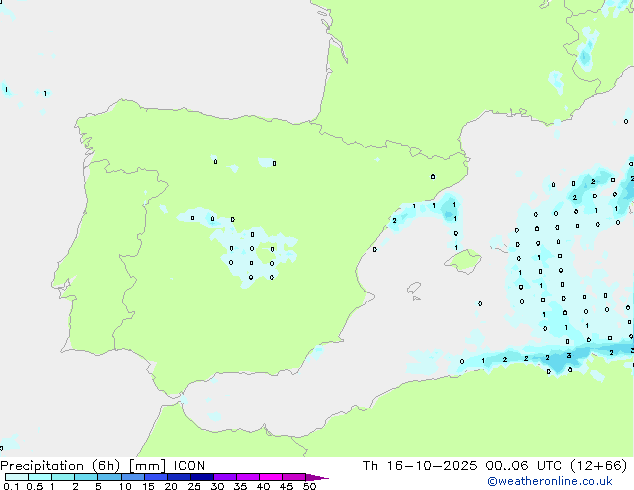Click the island of Ibiza on the map
634x490 pixels.
[x=414, y=288]
